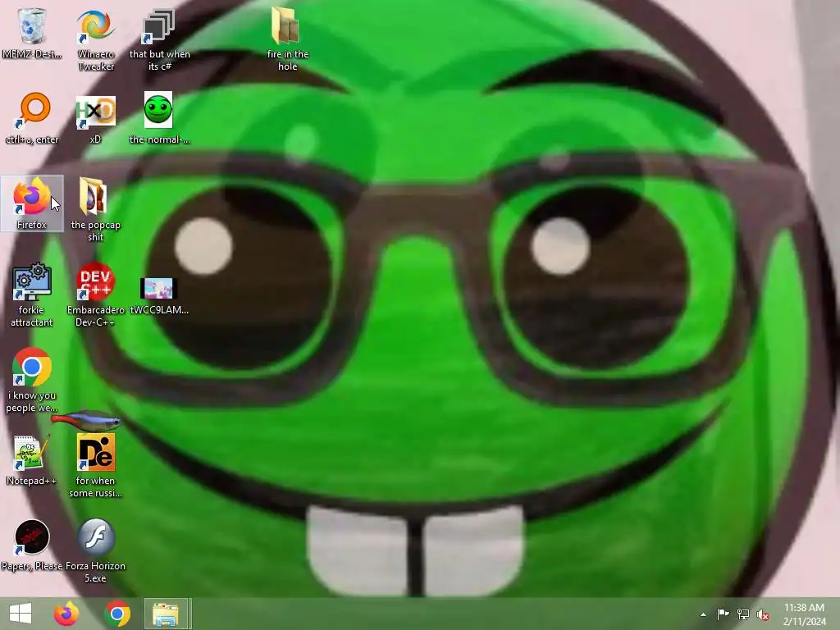Launch the HxD shortcut labeled xD
This screenshot has height=630, width=840.
[95, 119]
